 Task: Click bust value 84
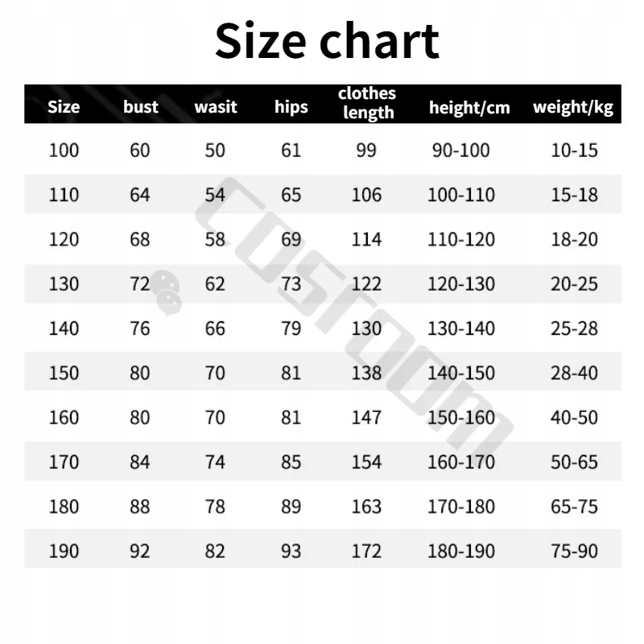point(139,462)
